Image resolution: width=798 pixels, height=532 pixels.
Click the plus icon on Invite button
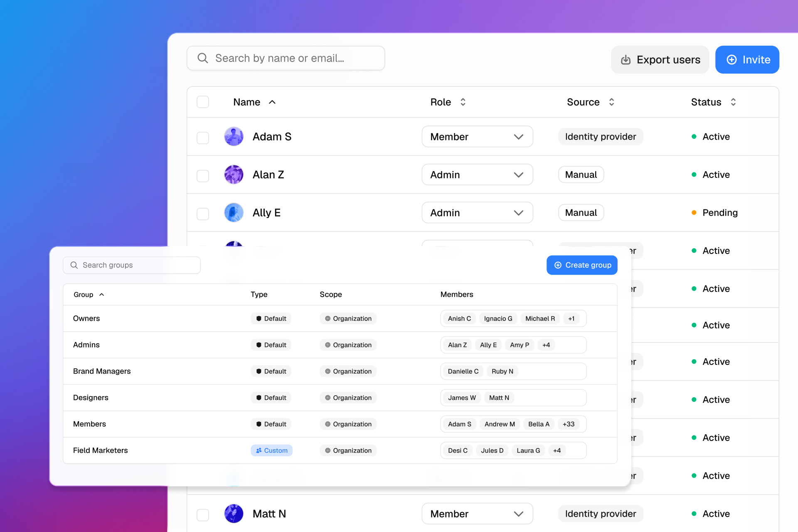(x=731, y=60)
